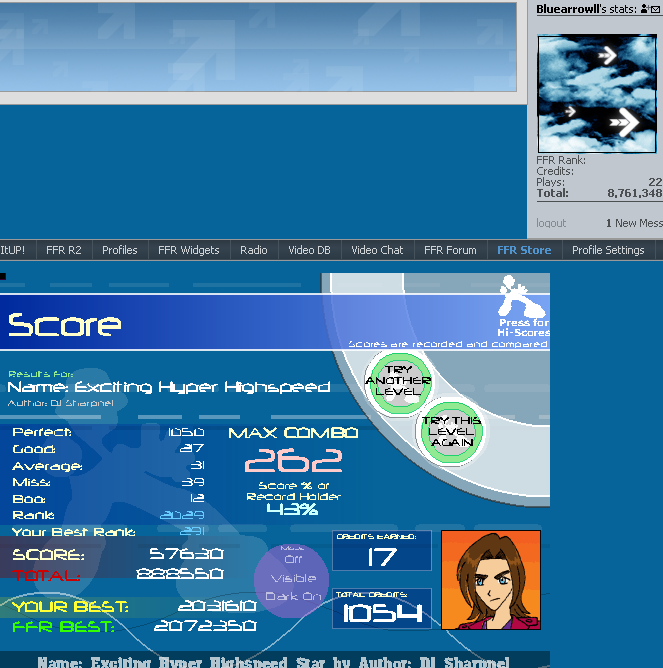The height and width of the screenshot is (668, 663).
Task: Open the envelope message icon beside stats
Action: pyautogui.click(x=657, y=9)
